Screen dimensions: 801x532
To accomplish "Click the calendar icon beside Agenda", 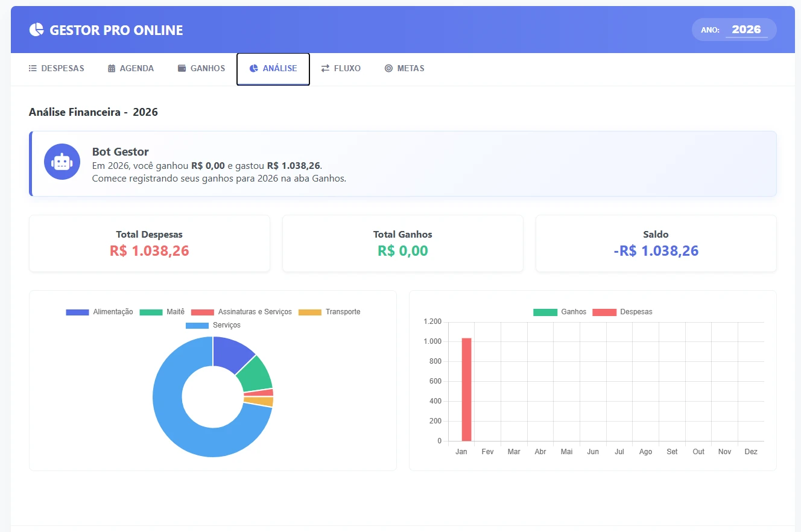I will 112,69.
